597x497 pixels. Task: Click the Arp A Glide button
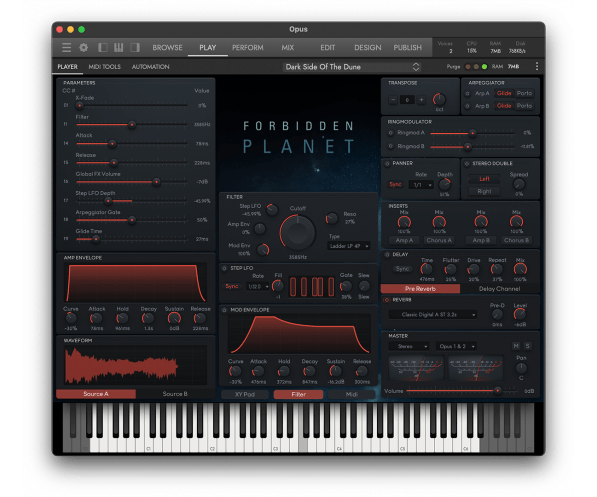click(x=504, y=93)
